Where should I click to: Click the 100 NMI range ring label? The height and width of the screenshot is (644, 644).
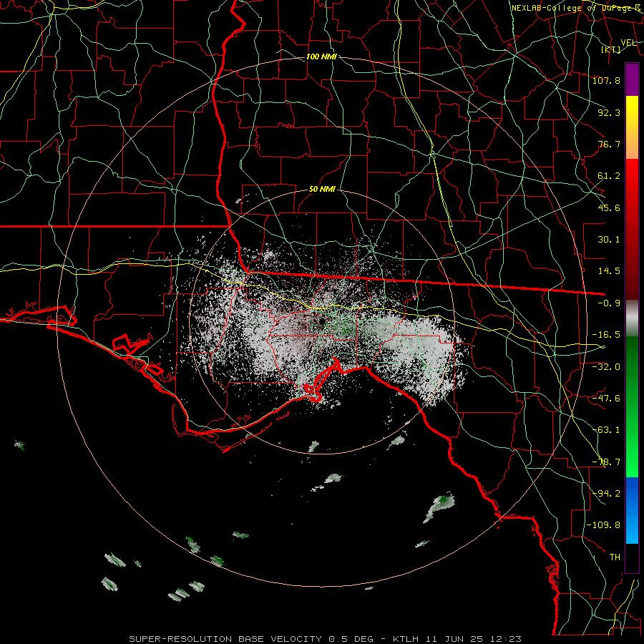click(x=321, y=57)
